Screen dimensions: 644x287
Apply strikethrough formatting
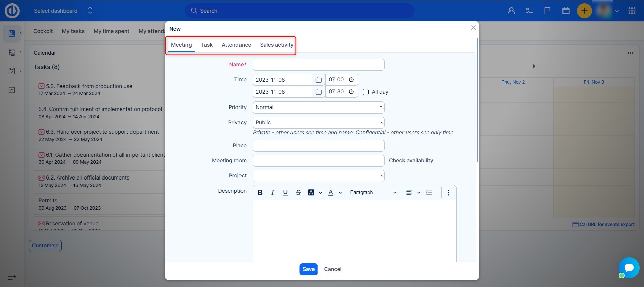298,192
